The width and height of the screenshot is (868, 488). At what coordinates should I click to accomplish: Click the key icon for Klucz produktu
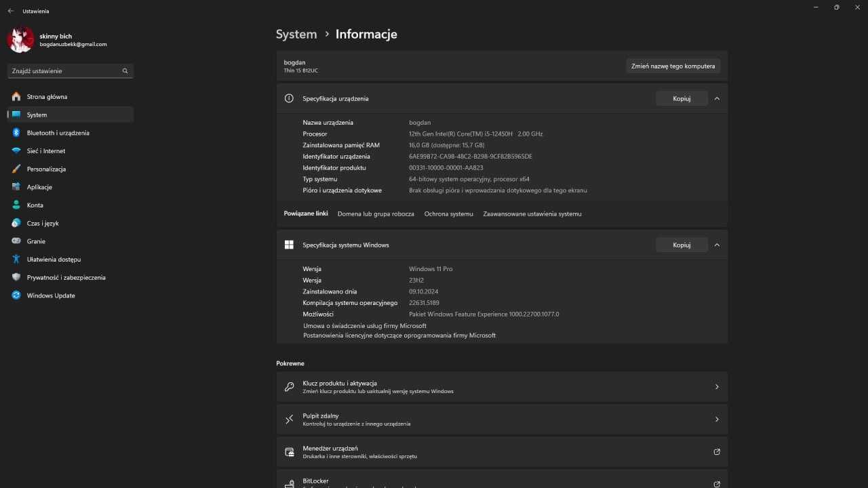tap(289, 386)
